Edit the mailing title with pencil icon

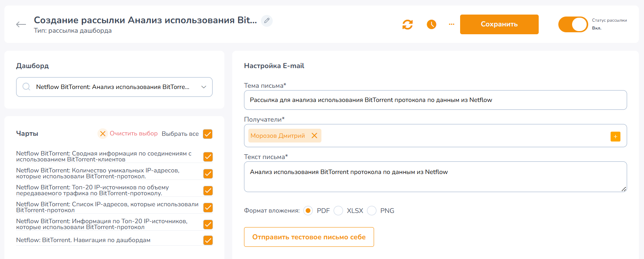267,20
